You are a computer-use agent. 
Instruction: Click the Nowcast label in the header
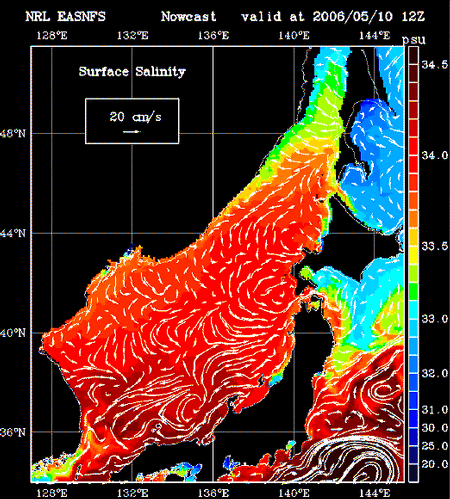click(189, 16)
